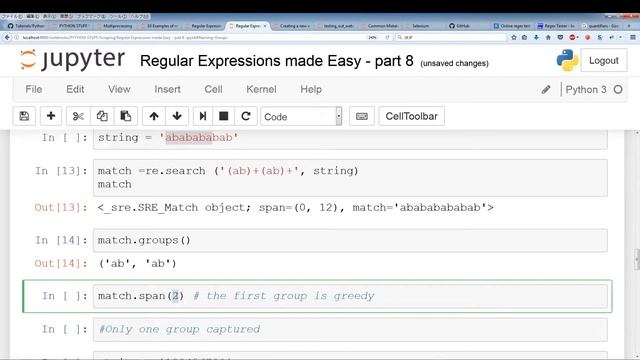
Task: Click the Out[13] SRE_Match output text
Action: [x=296, y=208]
